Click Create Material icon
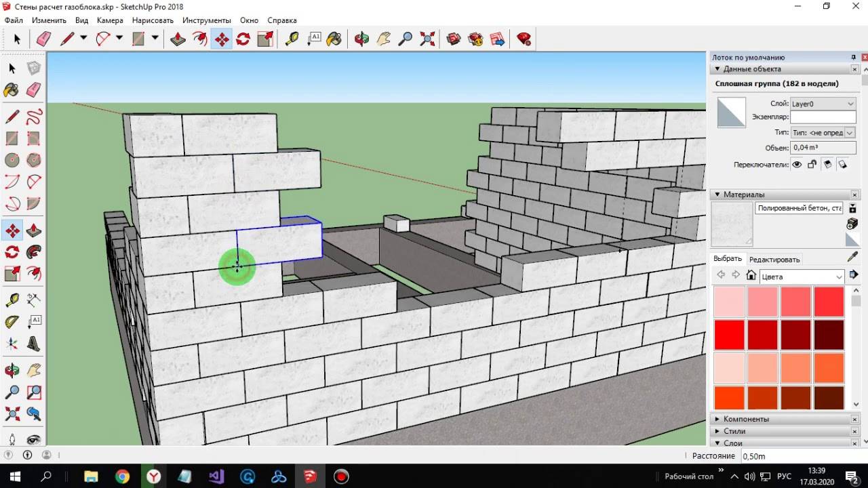Viewport: 868px width, 488px height. click(853, 224)
